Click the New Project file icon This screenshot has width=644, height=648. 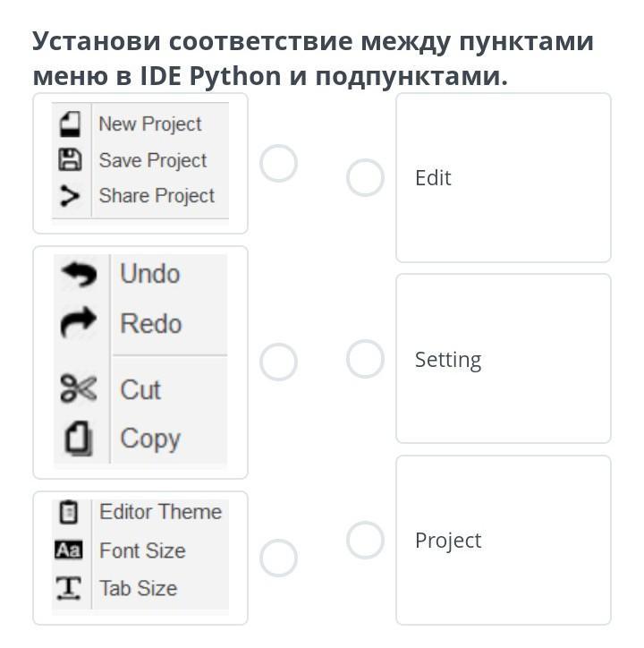coord(71,124)
